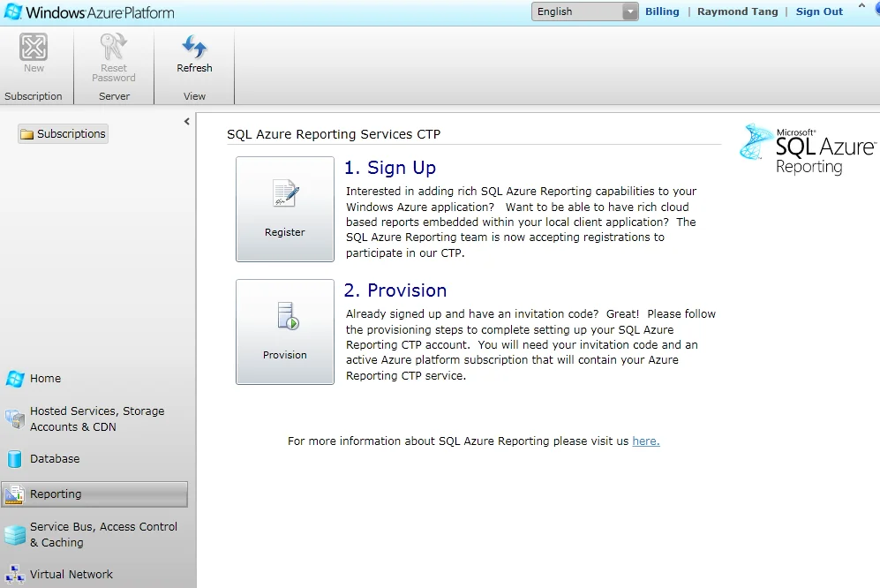Click the New subscription icon
Viewport: 880px width, 588px height.
coord(34,48)
